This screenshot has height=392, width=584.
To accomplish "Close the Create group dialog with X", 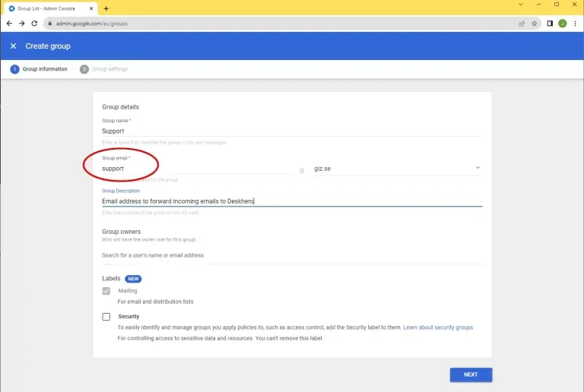I will [14, 46].
